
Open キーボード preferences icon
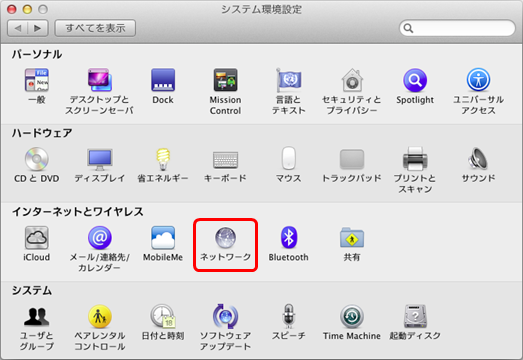click(225, 160)
